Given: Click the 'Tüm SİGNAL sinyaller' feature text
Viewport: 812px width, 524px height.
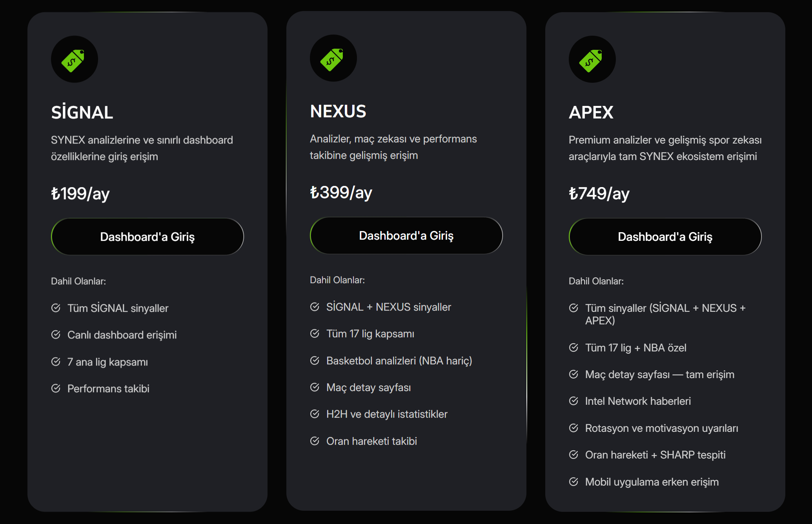Looking at the screenshot, I should 118,308.
